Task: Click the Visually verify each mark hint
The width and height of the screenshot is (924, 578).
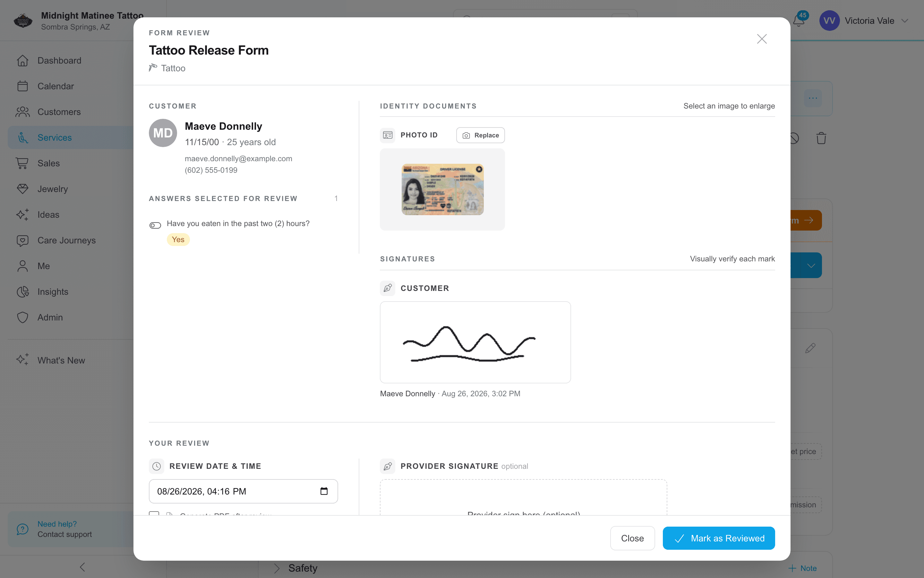Action: 732,259
